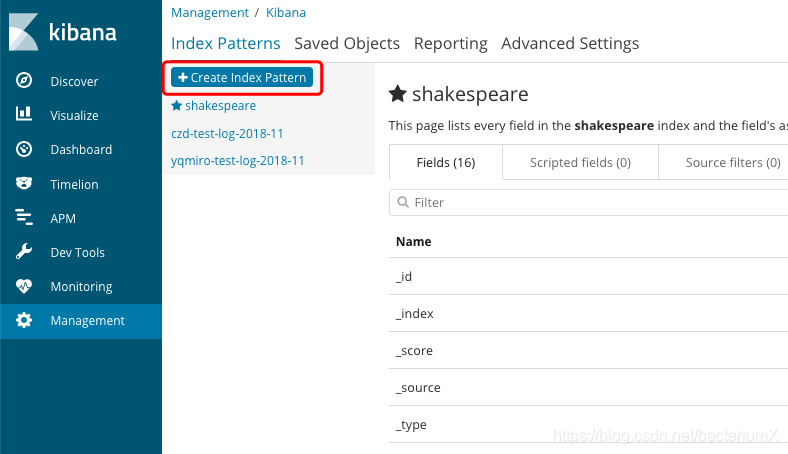Click the Dashboard gauge icon
The width and height of the screenshot is (788, 454).
25,149
